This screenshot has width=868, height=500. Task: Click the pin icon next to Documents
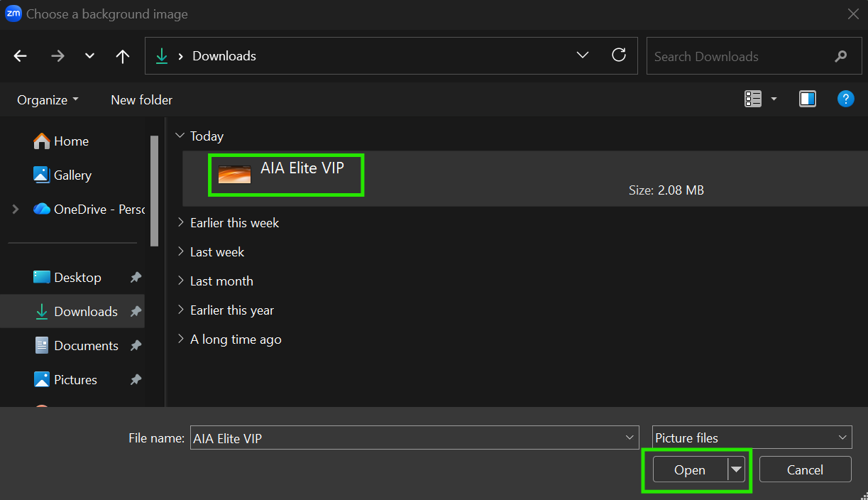136,346
